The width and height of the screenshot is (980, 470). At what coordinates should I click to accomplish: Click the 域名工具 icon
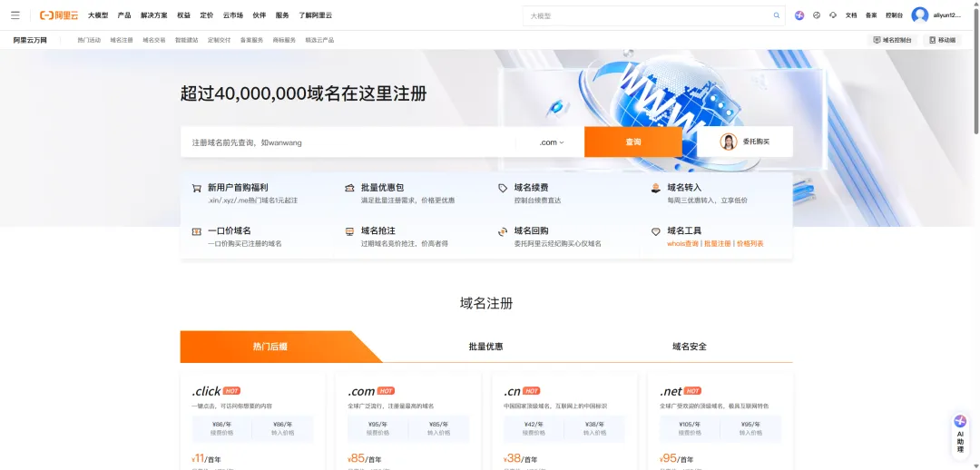[x=656, y=231]
